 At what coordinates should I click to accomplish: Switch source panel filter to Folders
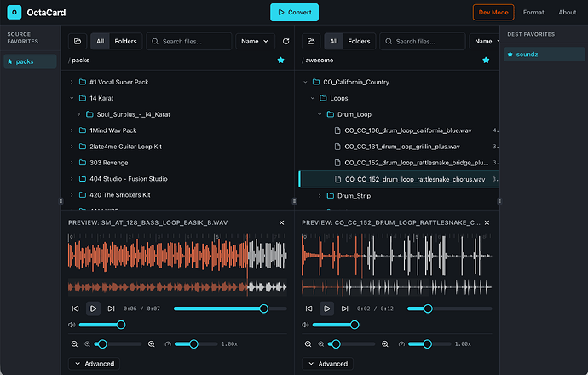pyautogui.click(x=124, y=41)
